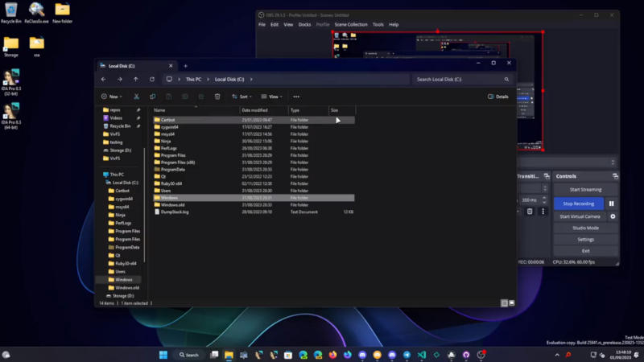Open the Tools menu in OBS
Screen dimensions: 644x362
(378, 25)
